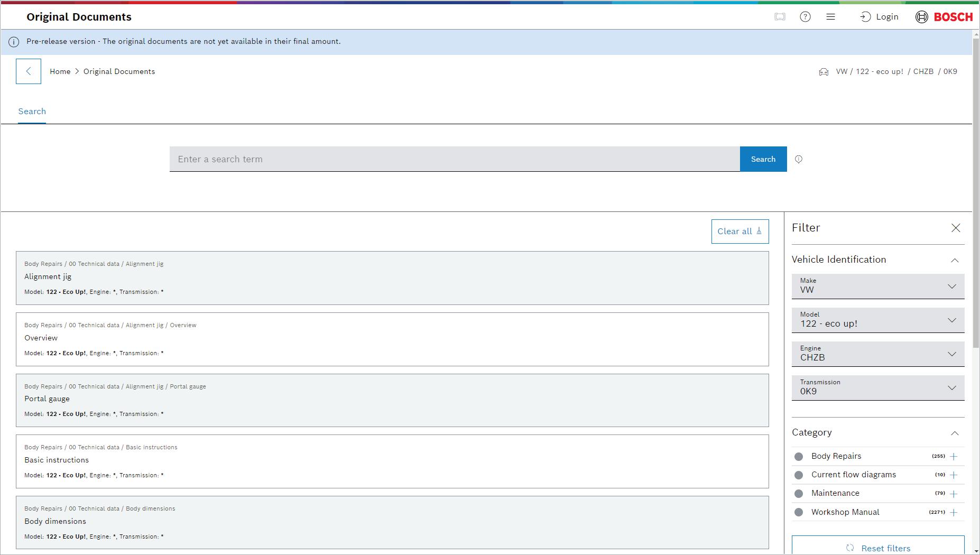The width and height of the screenshot is (980, 555).
Task: Open the Body dimensions document result
Action: pos(392,523)
